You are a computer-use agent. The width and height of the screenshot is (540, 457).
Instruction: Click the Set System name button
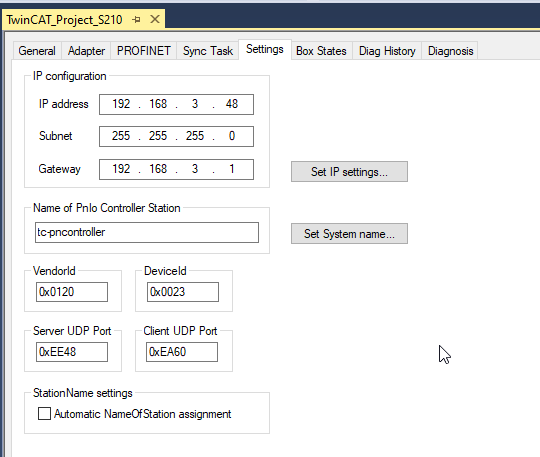[349, 234]
